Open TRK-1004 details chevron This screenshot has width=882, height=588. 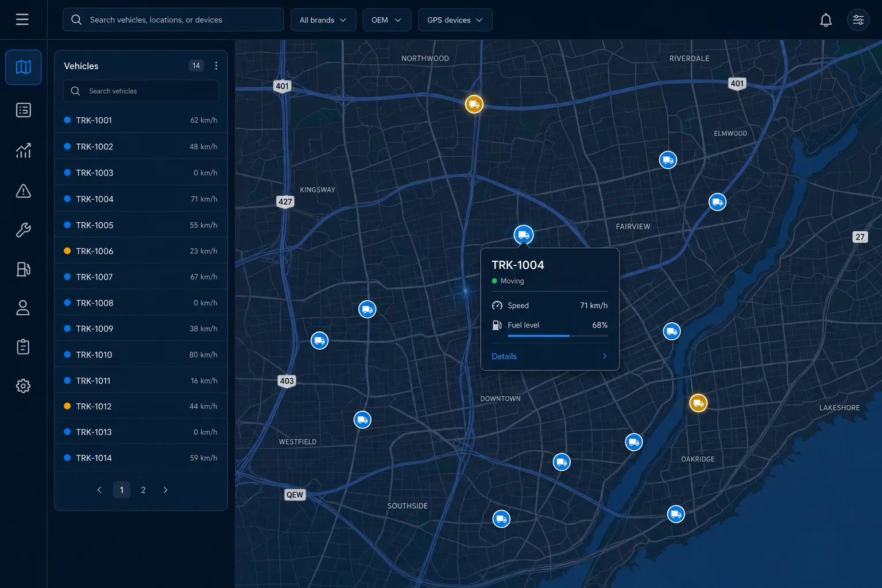[605, 356]
